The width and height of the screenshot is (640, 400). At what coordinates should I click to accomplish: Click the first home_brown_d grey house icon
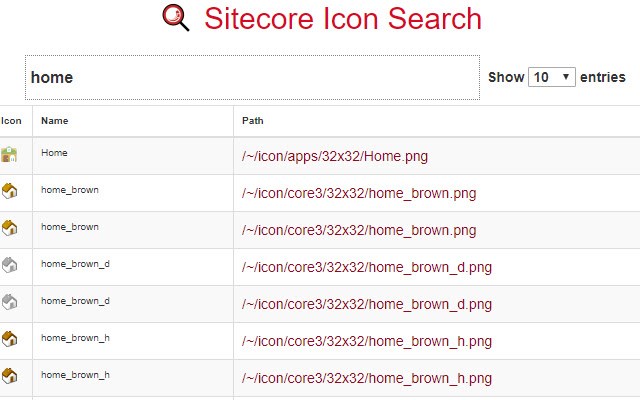10,266
